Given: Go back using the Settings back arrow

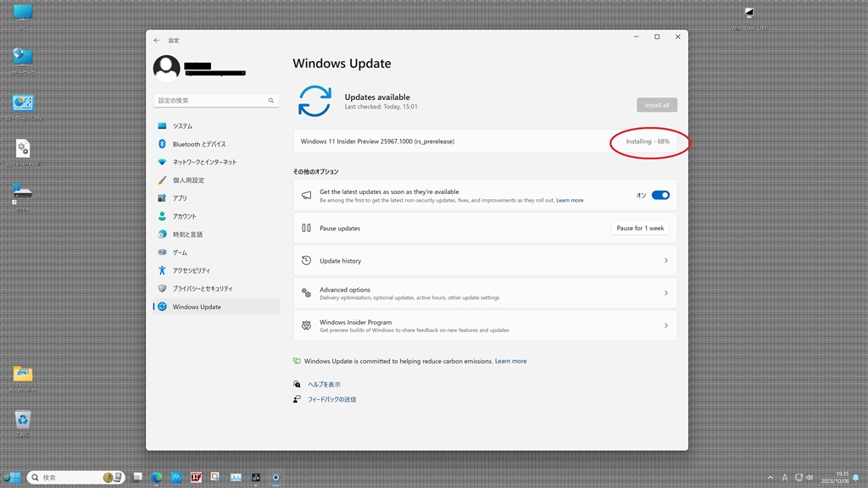Looking at the screenshot, I should (157, 41).
